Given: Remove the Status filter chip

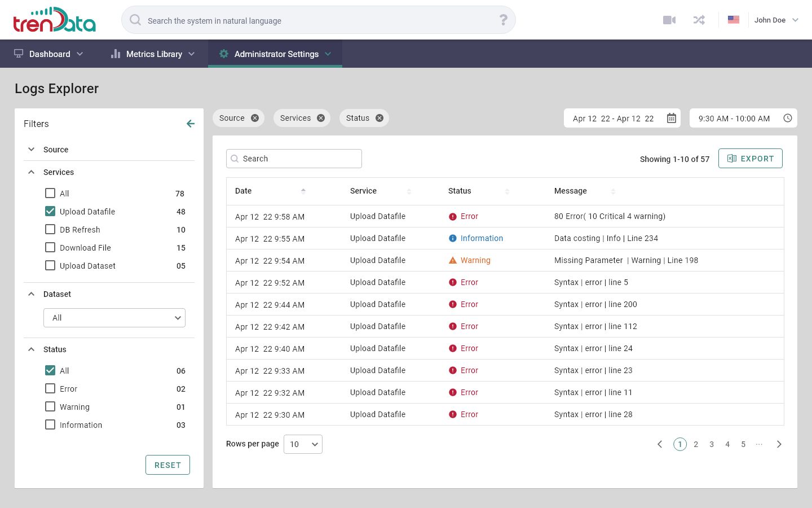Looking at the screenshot, I should pos(379,118).
